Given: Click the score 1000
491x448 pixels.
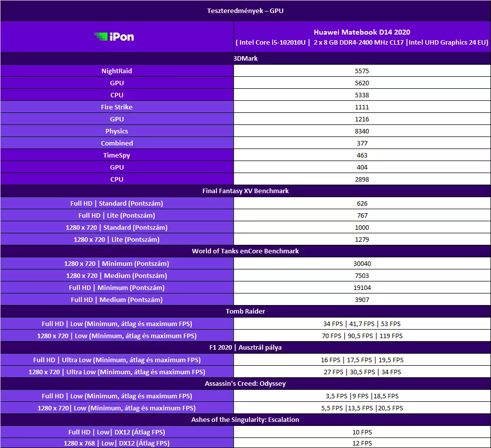Looking at the screenshot, I should [361, 227].
